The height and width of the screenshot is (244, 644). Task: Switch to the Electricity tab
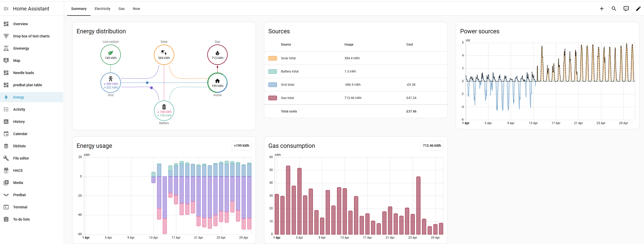[x=103, y=9]
